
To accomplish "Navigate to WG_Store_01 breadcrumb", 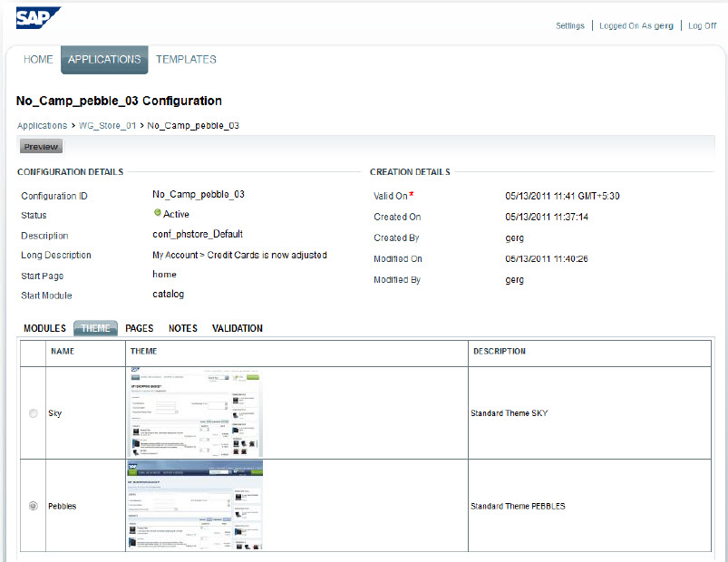I will [x=107, y=125].
